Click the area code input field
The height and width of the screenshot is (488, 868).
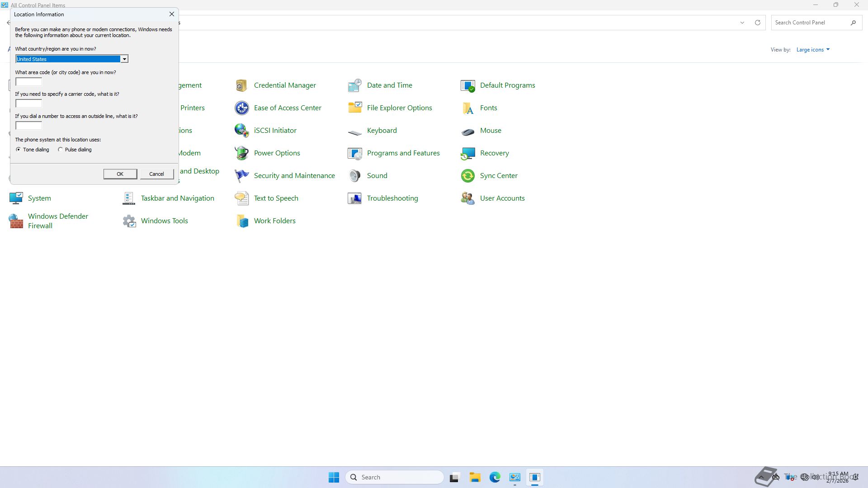[x=29, y=82]
